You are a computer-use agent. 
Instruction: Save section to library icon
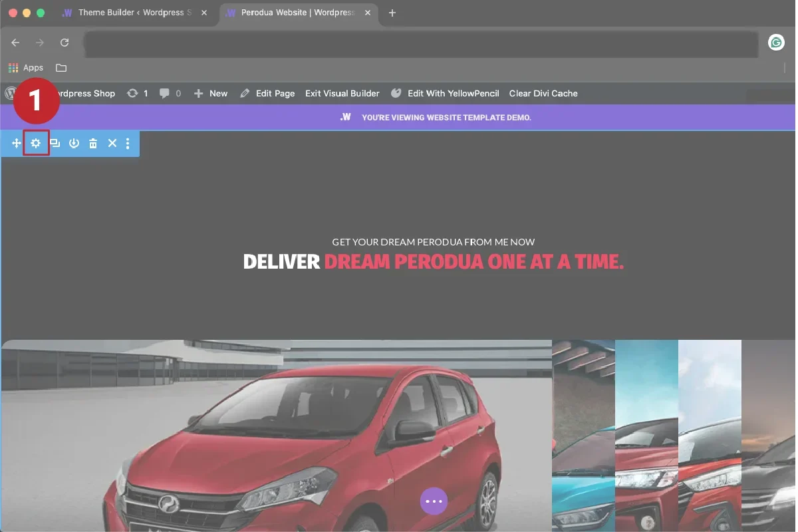74,144
